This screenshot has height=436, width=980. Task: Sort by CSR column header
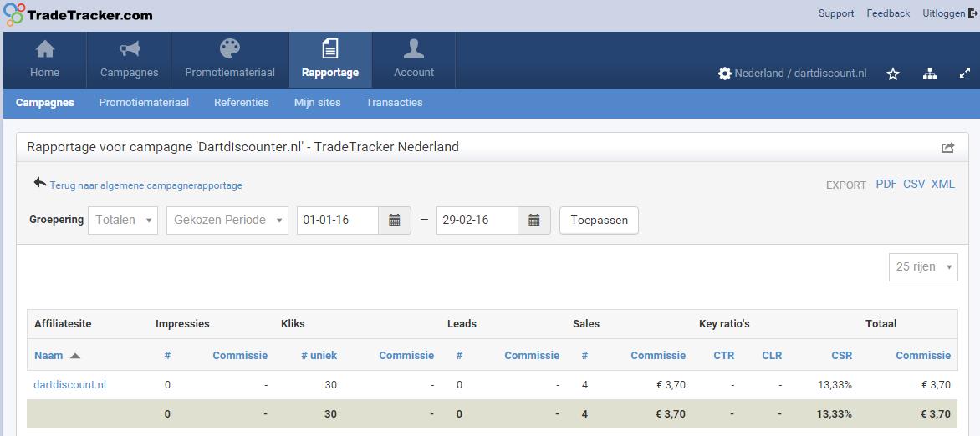tap(841, 356)
